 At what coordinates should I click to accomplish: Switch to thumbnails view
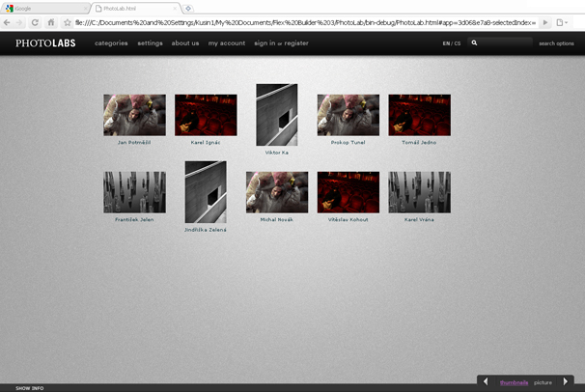pyautogui.click(x=514, y=382)
